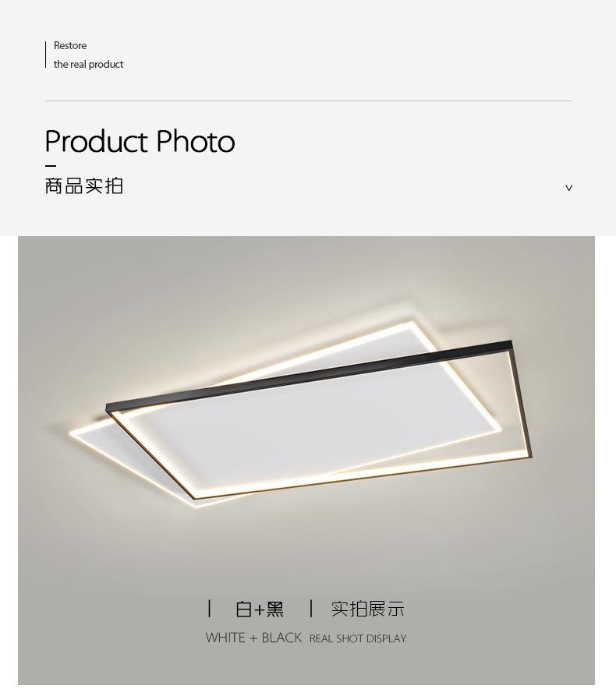Click the short dash under Product Photo

click(x=51, y=166)
